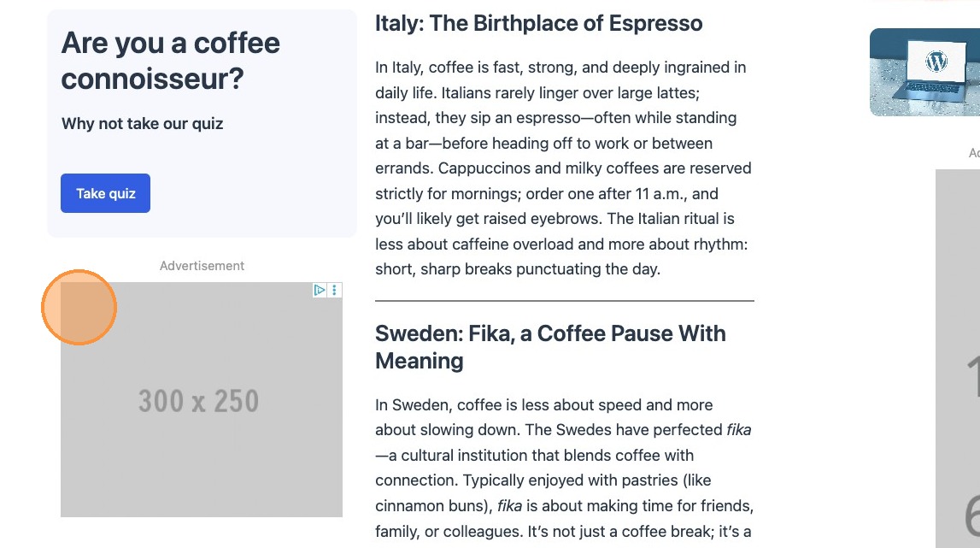Click the Sweden fika paragraph text
The height and width of the screenshot is (548, 980).
(x=562, y=480)
